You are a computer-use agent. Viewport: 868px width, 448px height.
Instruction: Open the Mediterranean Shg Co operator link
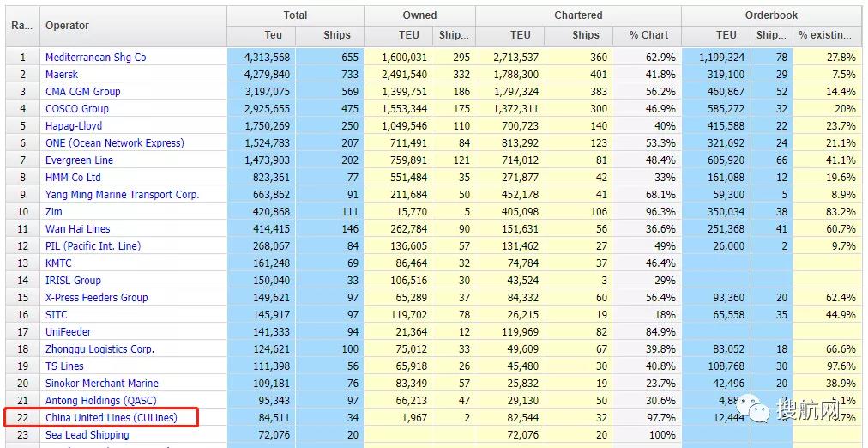coord(95,58)
